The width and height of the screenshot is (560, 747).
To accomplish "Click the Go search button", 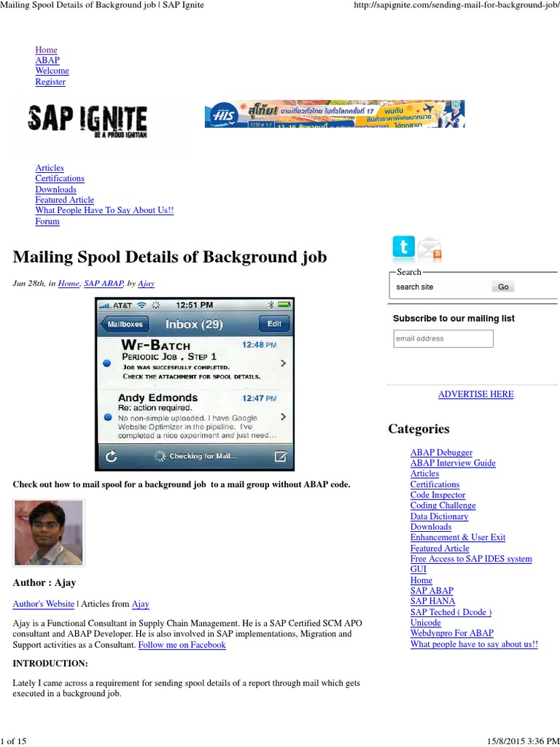I will click(x=503, y=287).
